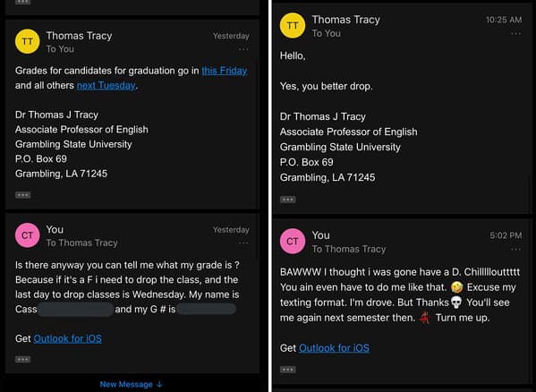This screenshot has height=392, width=536.
Task: Expand quoted text under Grambling, LA 71245 left email
Action: tap(23, 195)
